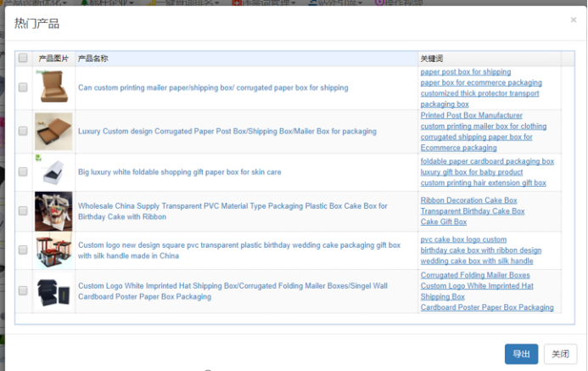
Task: View the white foldable gift box thumbnail
Action: click(53, 172)
